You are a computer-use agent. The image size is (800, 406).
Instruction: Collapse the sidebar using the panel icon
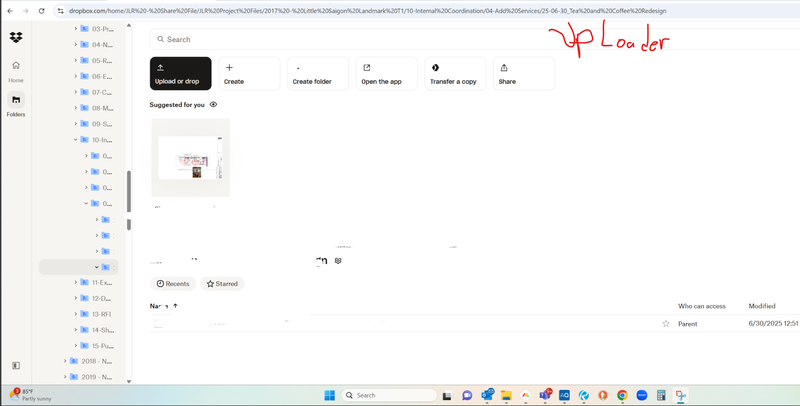tap(16, 366)
